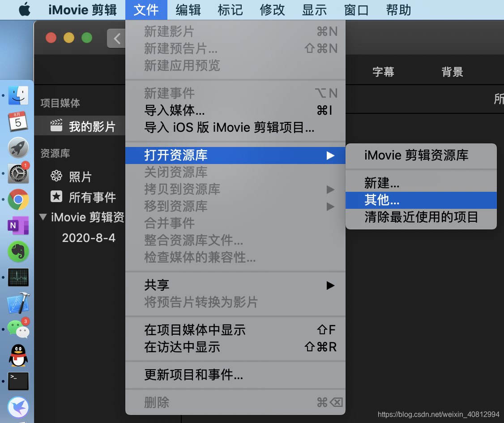
Task: Switch to the 背景 tab
Action: [x=452, y=72]
